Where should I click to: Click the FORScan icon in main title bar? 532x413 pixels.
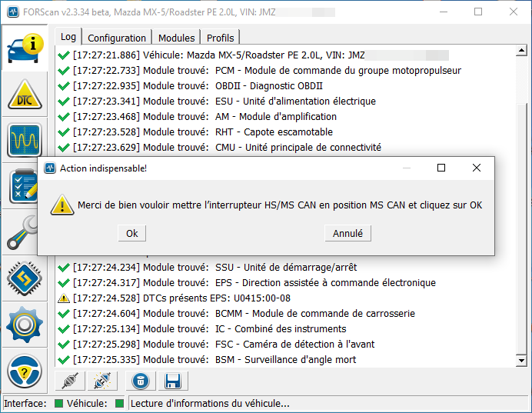point(13,12)
